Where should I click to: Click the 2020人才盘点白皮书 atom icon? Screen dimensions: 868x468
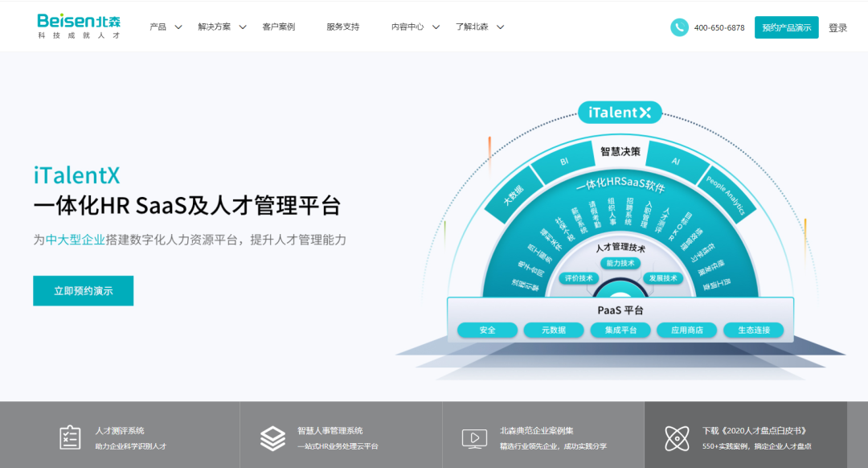tap(677, 438)
